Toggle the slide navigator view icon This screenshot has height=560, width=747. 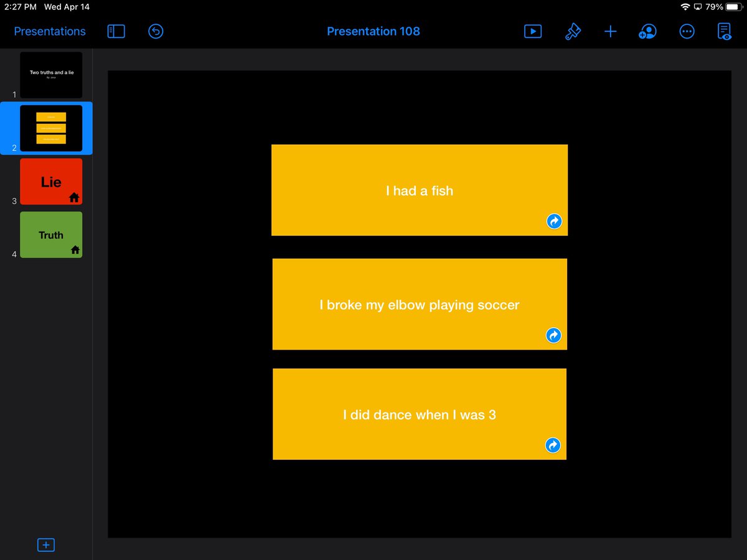point(116,31)
